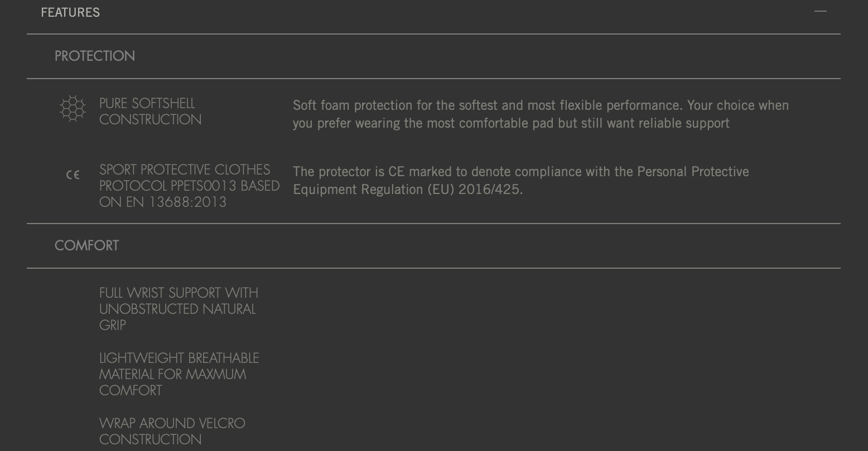Viewport: 868px width, 451px height.
Task: Click the word GRIP in wrist support feature
Action: coord(113,325)
